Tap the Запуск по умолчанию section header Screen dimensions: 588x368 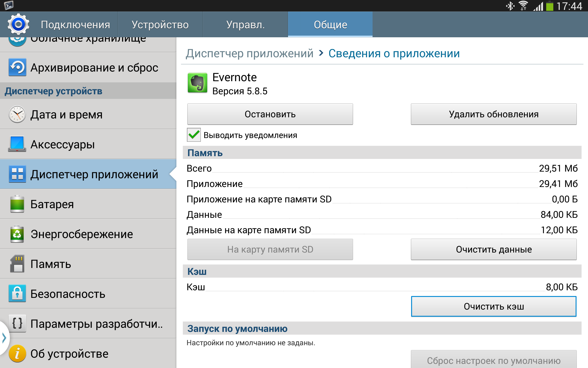382,328
